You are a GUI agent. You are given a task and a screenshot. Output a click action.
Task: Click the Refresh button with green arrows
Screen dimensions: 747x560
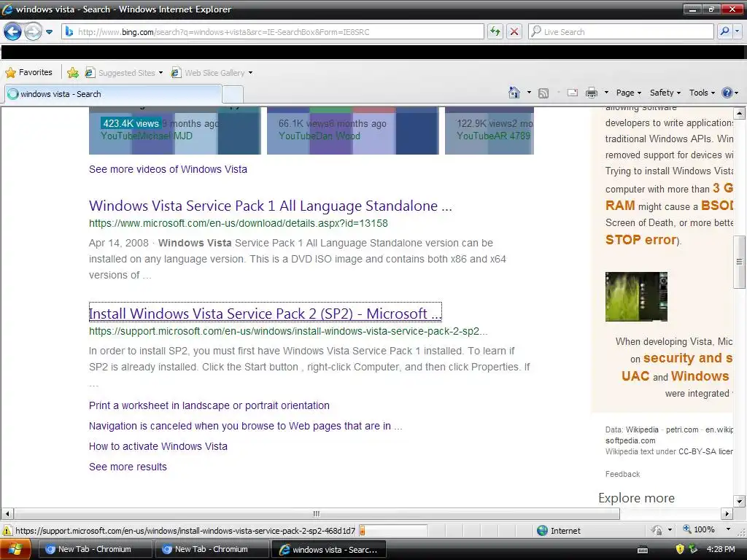pyautogui.click(x=495, y=32)
